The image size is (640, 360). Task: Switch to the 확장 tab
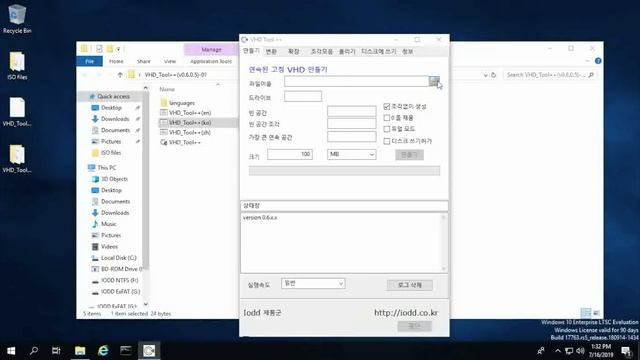pyautogui.click(x=293, y=51)
